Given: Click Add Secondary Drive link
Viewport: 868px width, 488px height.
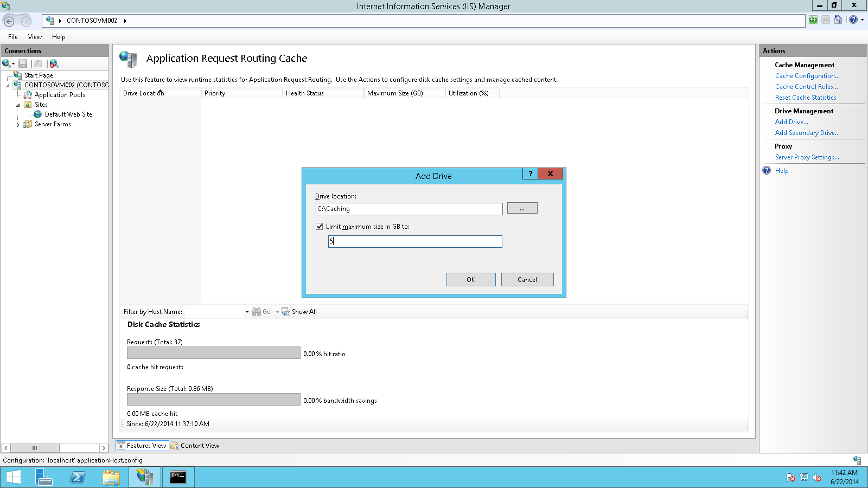Looking at the screenshot, I should tap(807, 133).
